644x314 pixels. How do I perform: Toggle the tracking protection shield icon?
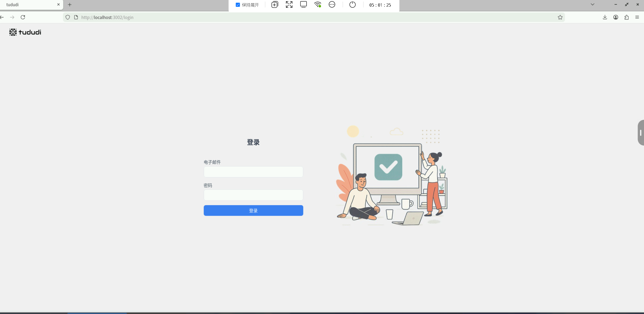[x=68, y=17]
